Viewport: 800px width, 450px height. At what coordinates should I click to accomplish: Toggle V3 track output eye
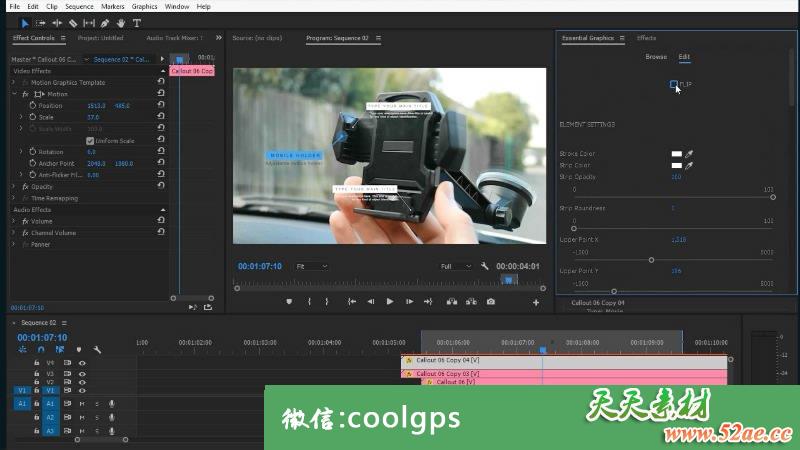click(82, 374)
